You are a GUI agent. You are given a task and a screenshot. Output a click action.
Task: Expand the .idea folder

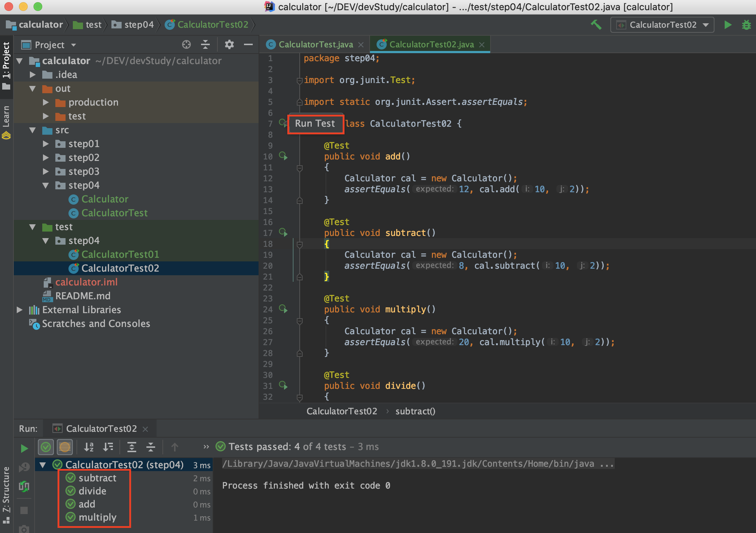[33, 75]
